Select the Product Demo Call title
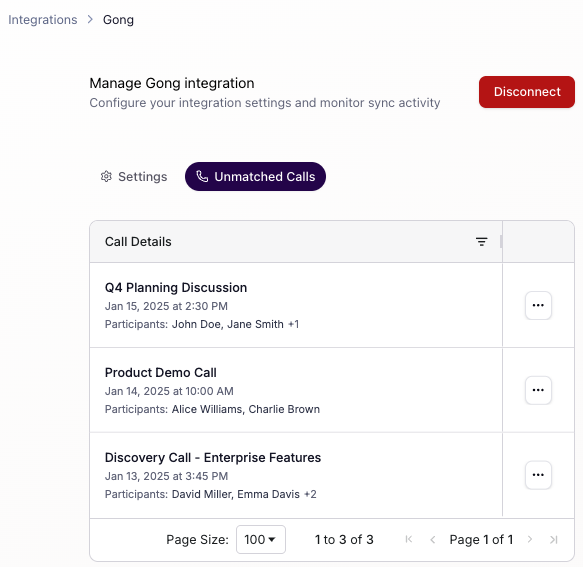 161,373
